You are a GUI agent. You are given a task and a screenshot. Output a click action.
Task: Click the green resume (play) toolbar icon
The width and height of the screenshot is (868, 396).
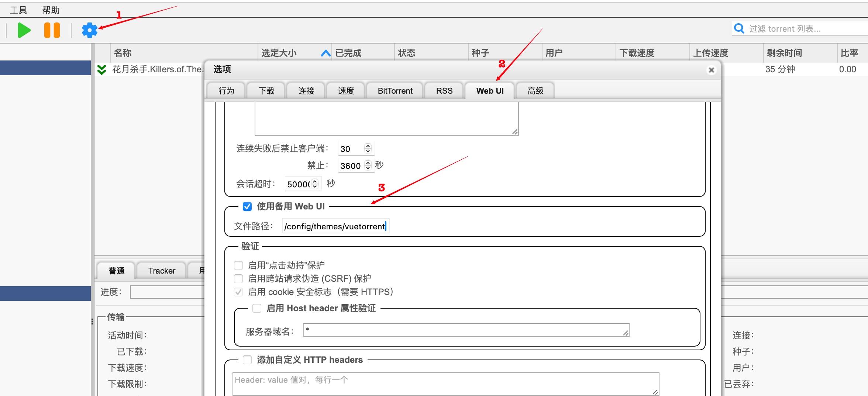point(24,30)
